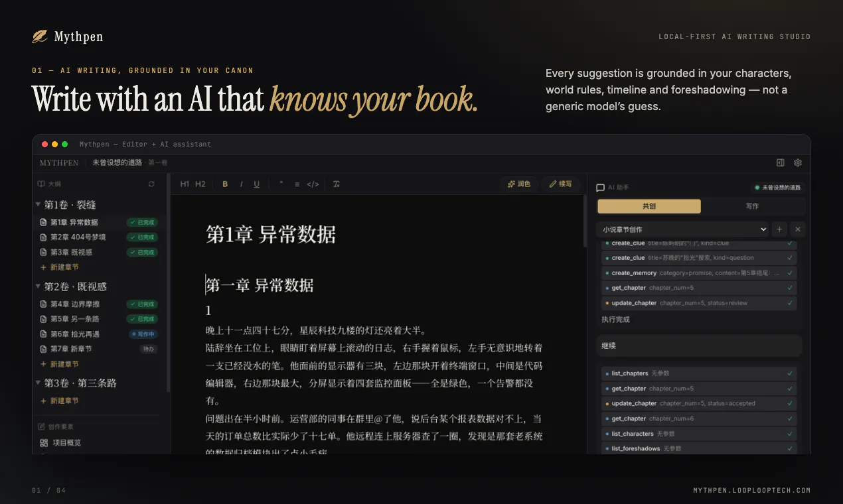Image resolution: width=843 pixels, height=504 pixels.
Task: Expand the list_chapters tool call row
Action: coord(699,373)
